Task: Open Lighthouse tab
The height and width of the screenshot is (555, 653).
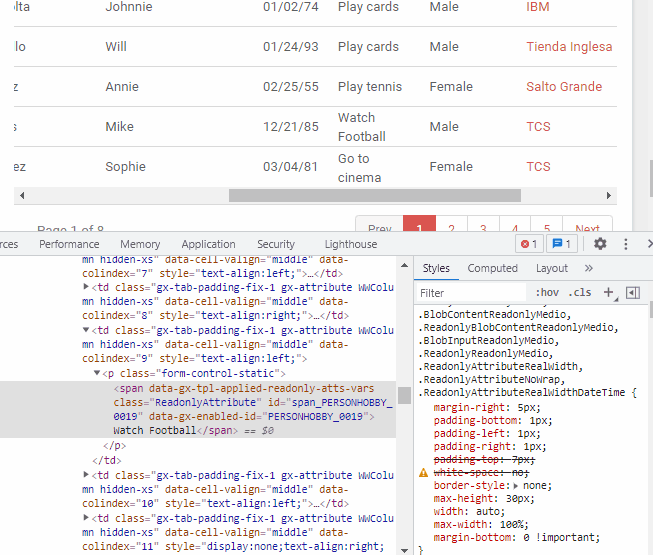Action: [351, 244]
